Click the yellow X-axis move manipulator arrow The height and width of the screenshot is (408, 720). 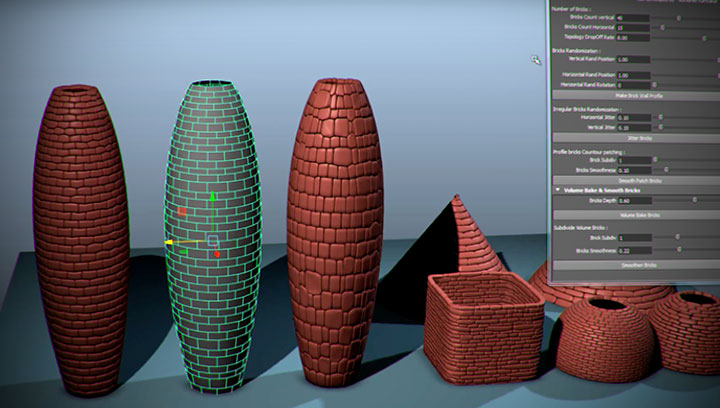170,242
